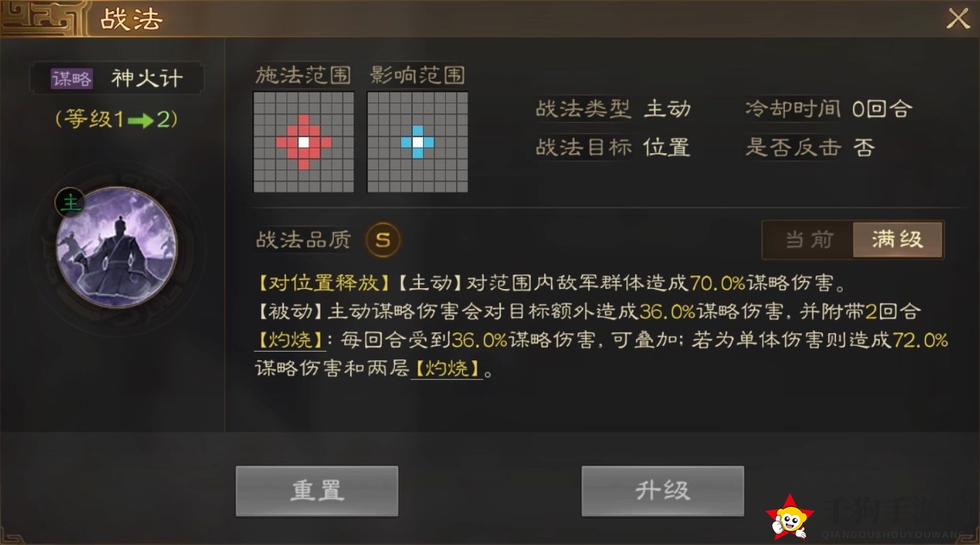Click the first underlined 【灼烧】 link
Viewport: 980px width, 545px height.
[x=289, y=340]
